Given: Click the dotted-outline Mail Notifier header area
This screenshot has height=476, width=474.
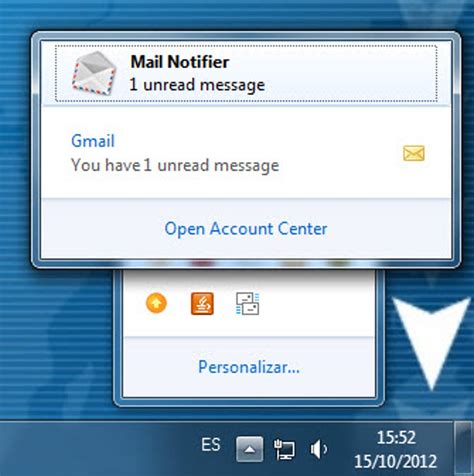Looking at the screenshot, I should pyautogui.click(x=246, y=73).
